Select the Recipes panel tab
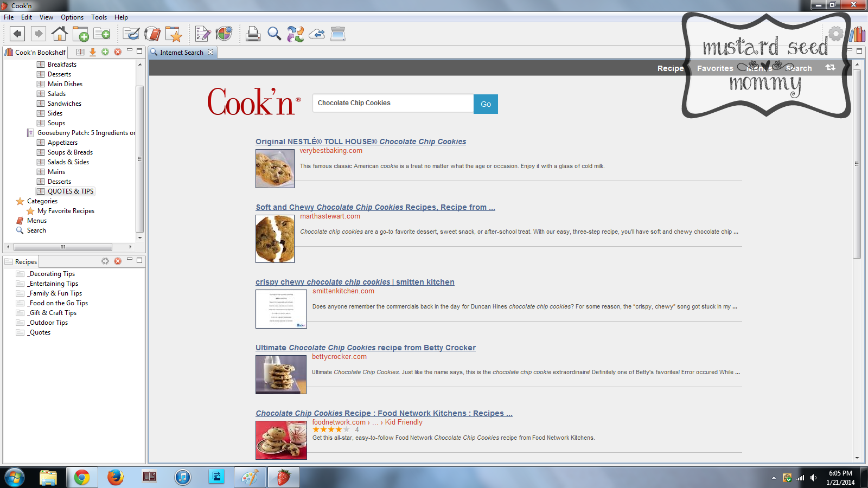Image resolution: width=868 pixels, height=488 pixels. (x=21, y=262)
